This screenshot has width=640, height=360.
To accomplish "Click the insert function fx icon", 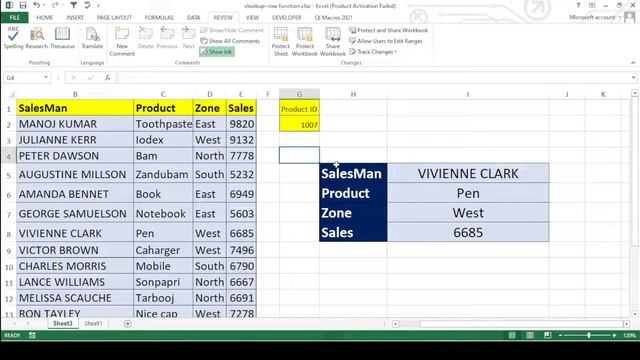I will pyautogui.click(x=107, y=78).
